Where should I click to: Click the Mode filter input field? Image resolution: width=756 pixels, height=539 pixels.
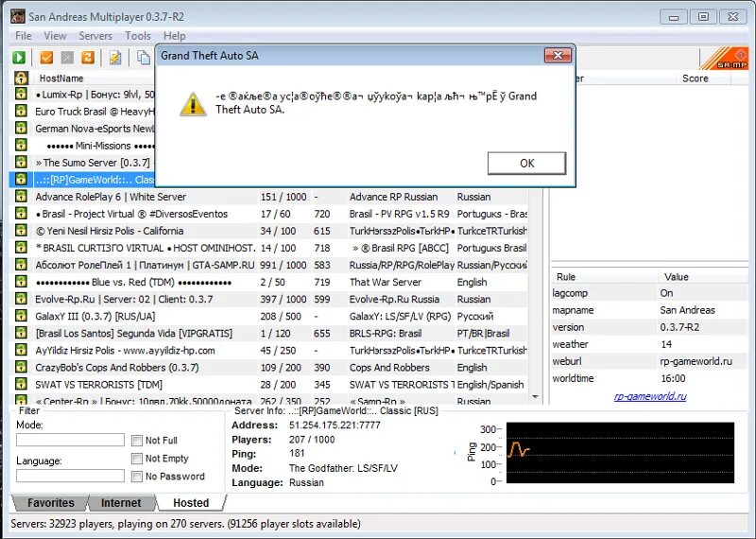(70, 440)
